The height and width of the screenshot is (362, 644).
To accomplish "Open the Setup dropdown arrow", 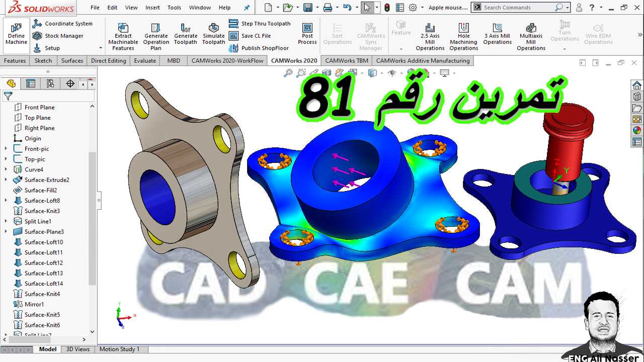I will click(x=101, y=48).
